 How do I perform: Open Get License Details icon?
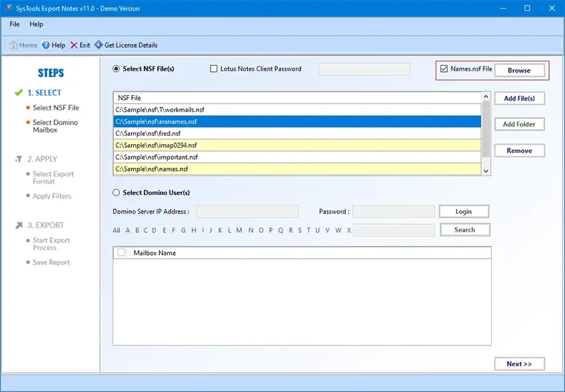point(99,45)
